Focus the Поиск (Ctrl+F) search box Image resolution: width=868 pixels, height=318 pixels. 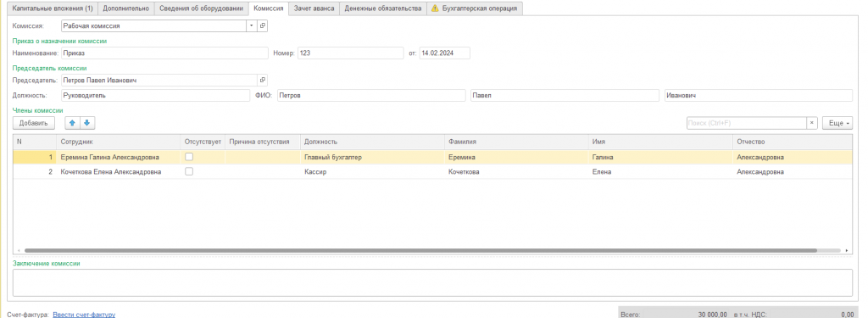[746, 123]
